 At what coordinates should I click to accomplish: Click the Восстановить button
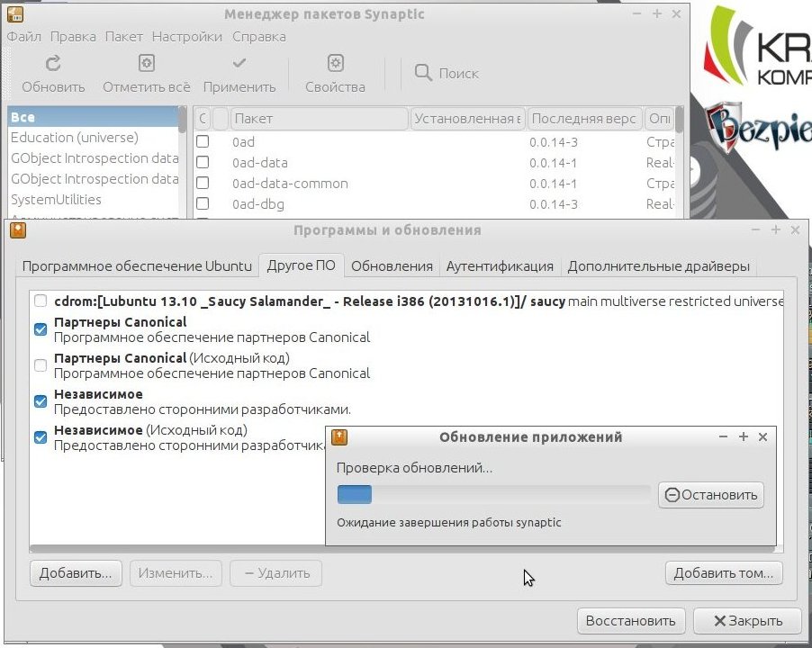(x=631, y=621)
